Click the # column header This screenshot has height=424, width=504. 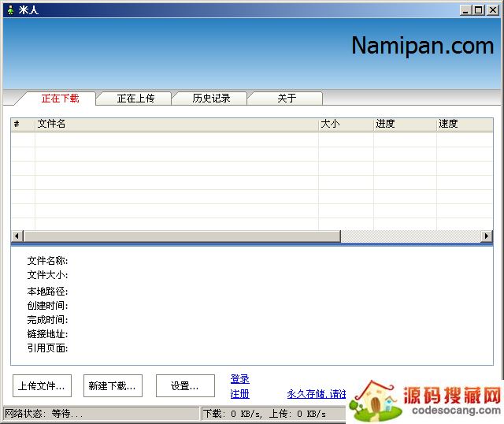click(22, 124)
